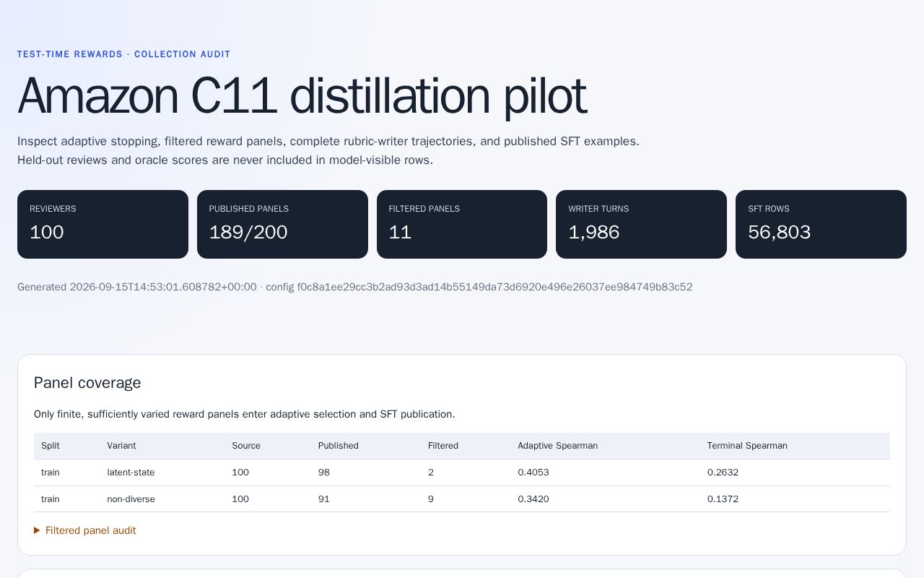Click the Terminal Spearman column header
Screen dimensions: 924x578
(x=747, y=446)
